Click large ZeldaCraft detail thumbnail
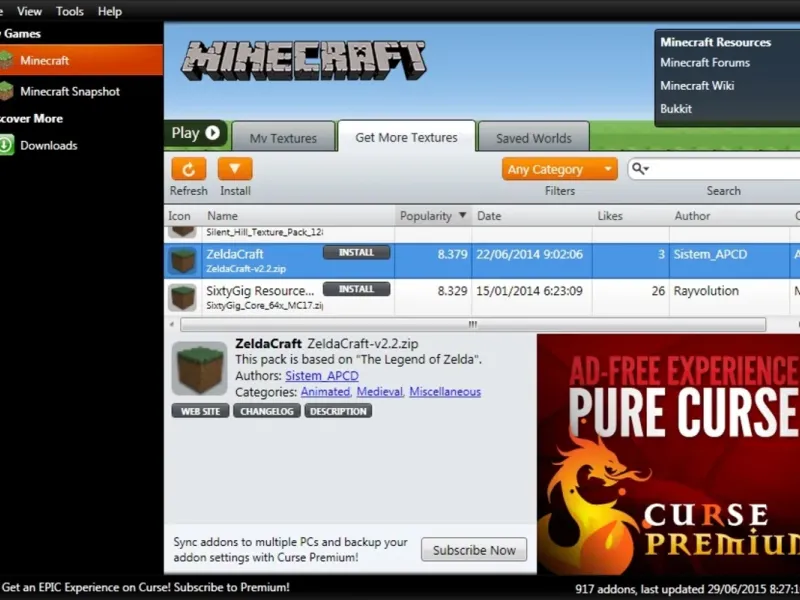800x600 pixels. click(199, 368)
